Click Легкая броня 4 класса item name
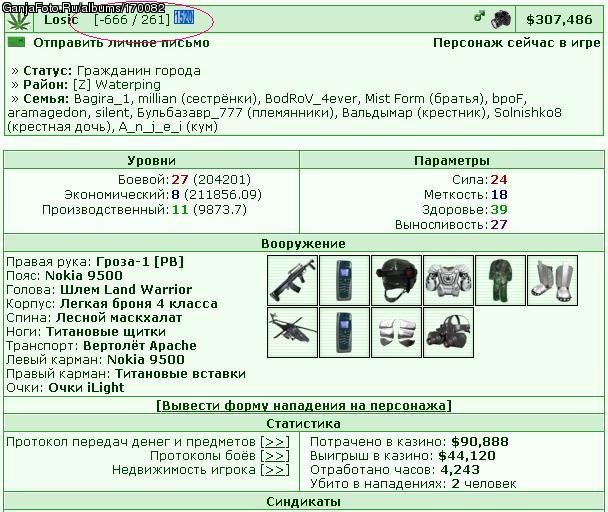This screenshot has height=512, width=608. point(139,304)
